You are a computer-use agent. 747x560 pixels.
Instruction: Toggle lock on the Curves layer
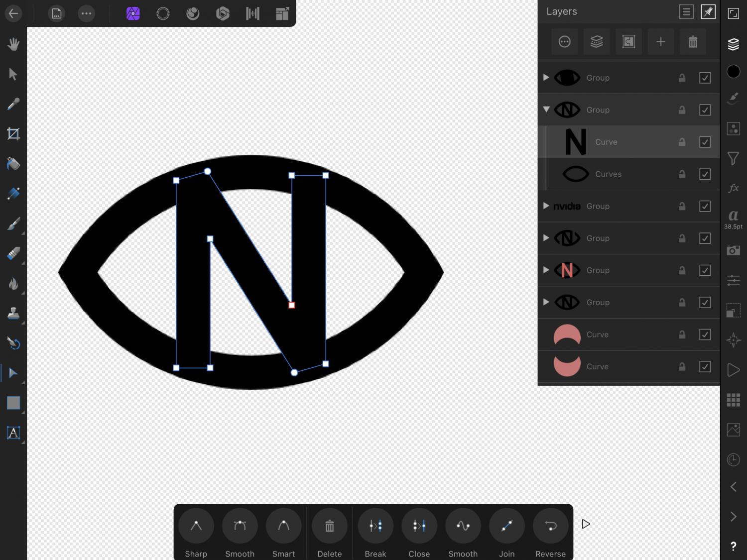tap(682, 174)
